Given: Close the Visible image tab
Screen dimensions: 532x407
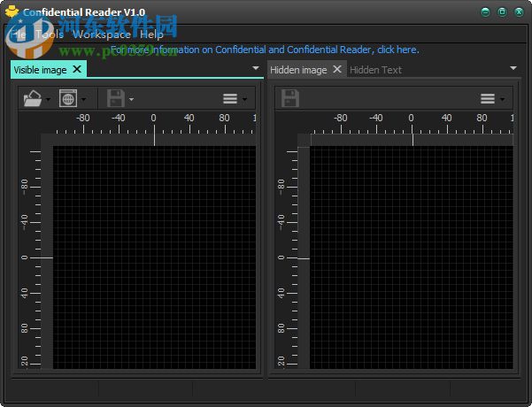Looking at the screenshot, I should point(77,69).
